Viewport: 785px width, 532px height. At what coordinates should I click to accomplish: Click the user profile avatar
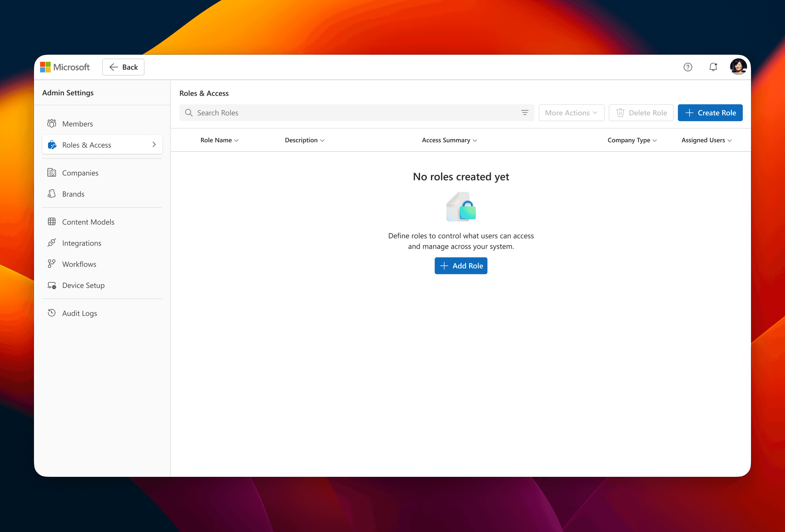[x=738, y=66]
